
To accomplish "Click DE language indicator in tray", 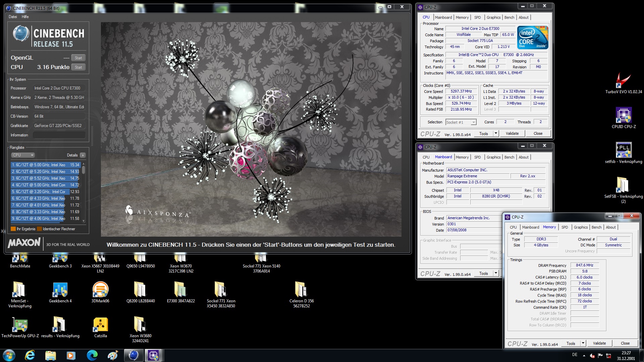I will coord(575,355).
